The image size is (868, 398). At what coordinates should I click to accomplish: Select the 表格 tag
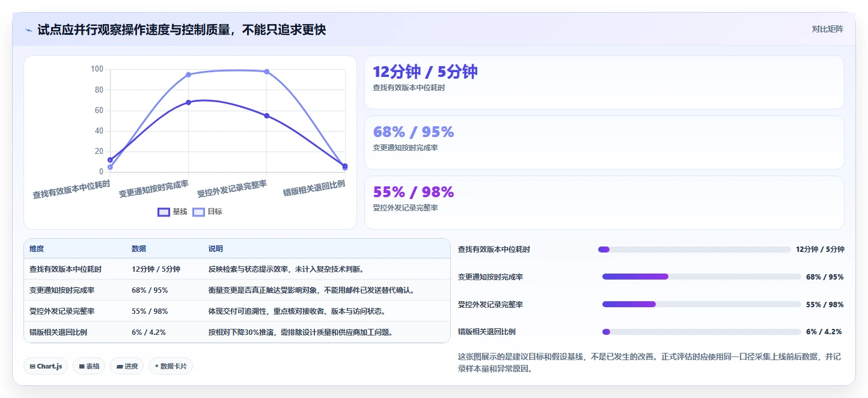pos(89,366)
